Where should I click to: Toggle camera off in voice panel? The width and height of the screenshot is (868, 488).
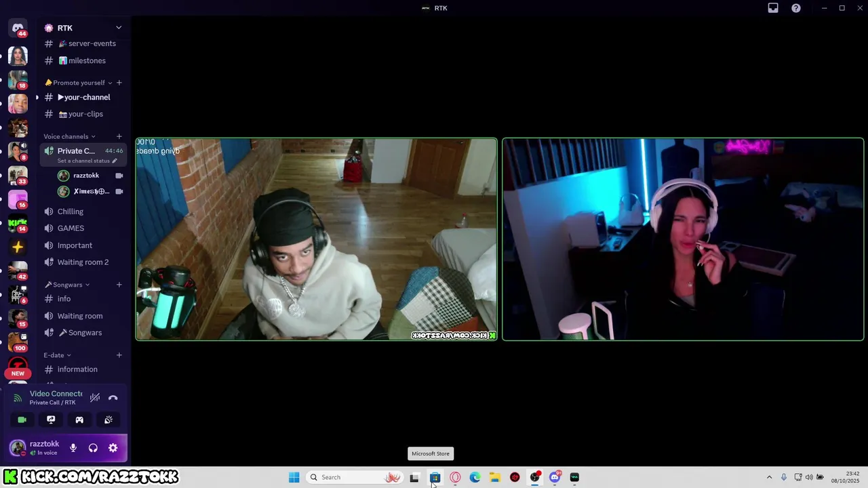point(22,420)
